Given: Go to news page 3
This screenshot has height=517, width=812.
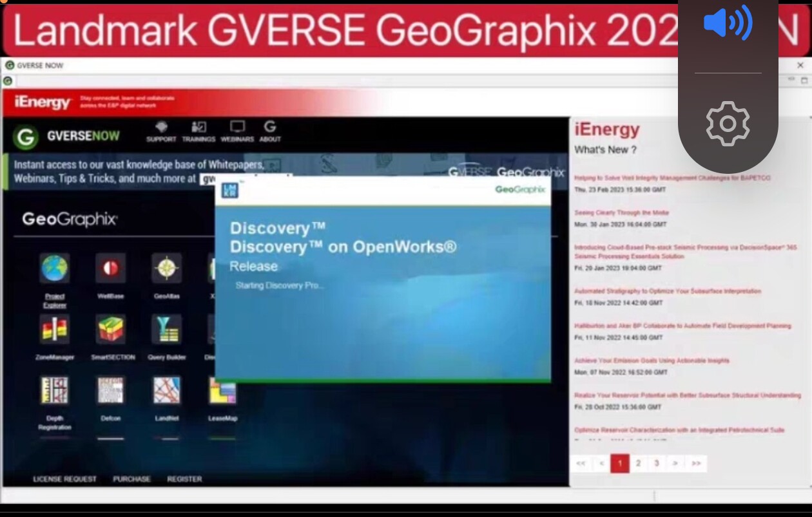Looking at the screenshot, I should point(657,464).
